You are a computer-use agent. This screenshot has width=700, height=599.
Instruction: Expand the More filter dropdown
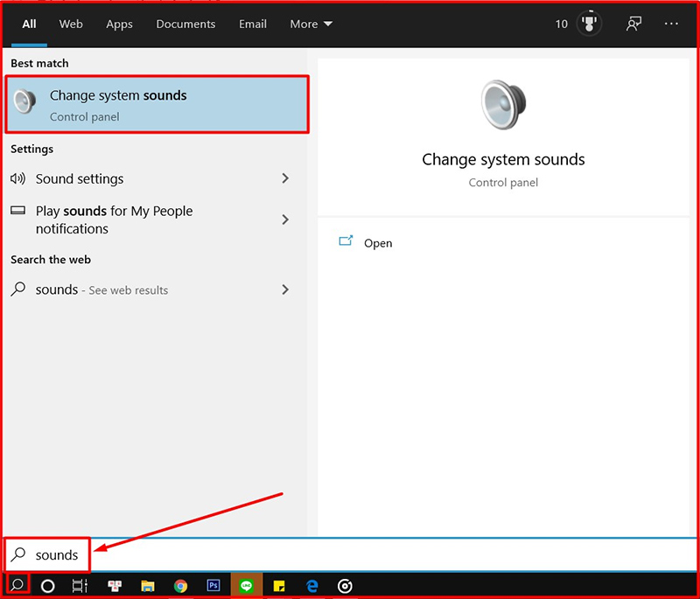[311, 24]
